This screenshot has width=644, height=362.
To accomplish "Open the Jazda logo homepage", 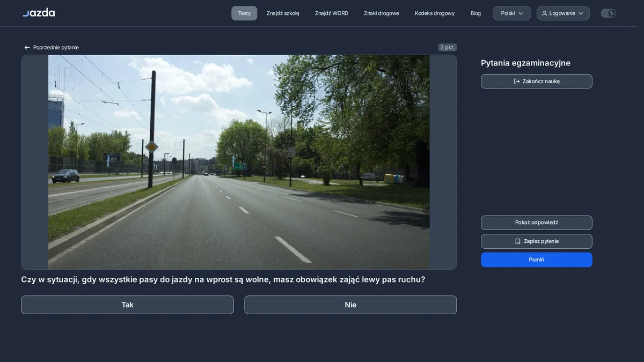I will point(39,12).
